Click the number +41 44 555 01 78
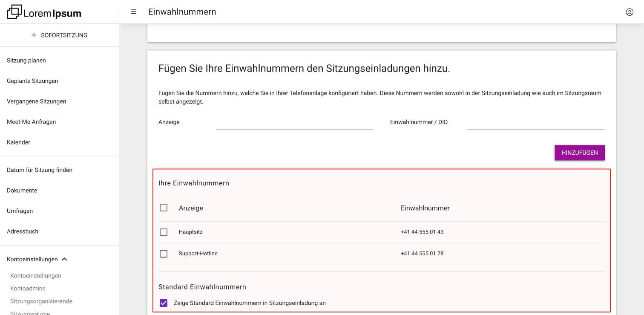The image size is (644, 315). 422,254
